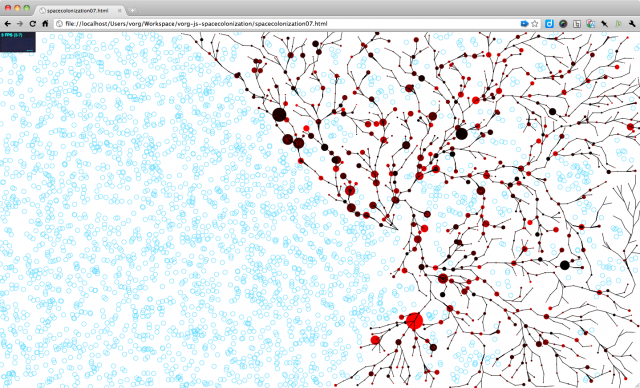Reload the spacecolonization07.html page
Screen dimensions: 640x388
[x=33, y=24]
